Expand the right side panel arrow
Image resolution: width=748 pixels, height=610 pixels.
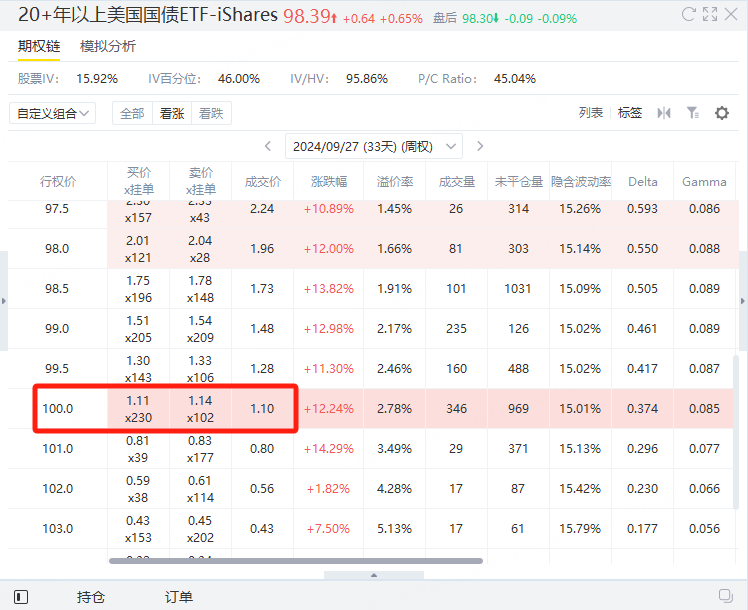(743, 301)
